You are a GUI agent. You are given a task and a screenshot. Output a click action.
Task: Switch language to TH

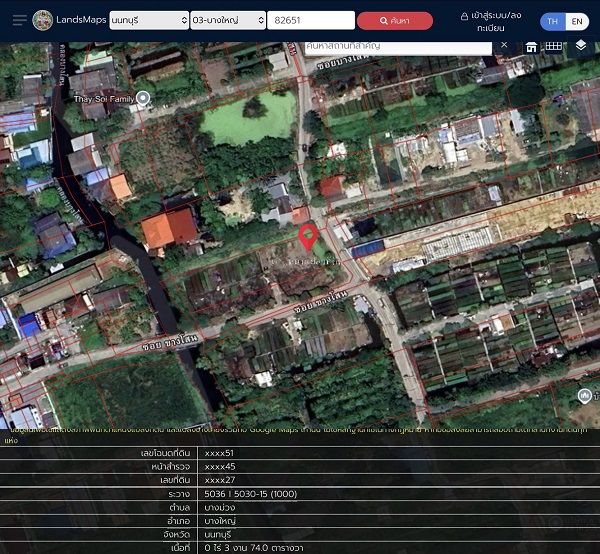pos(552,21)
